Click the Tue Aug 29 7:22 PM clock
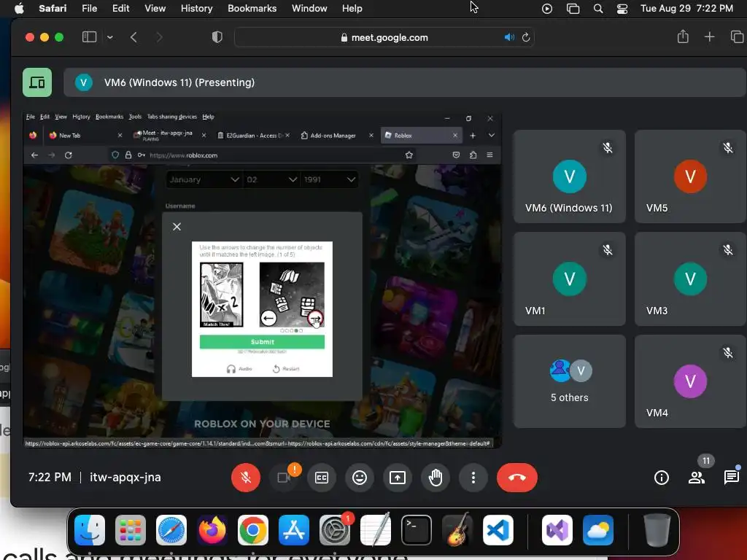The width and height of the screenshot is (747, 560). (686, 9)
